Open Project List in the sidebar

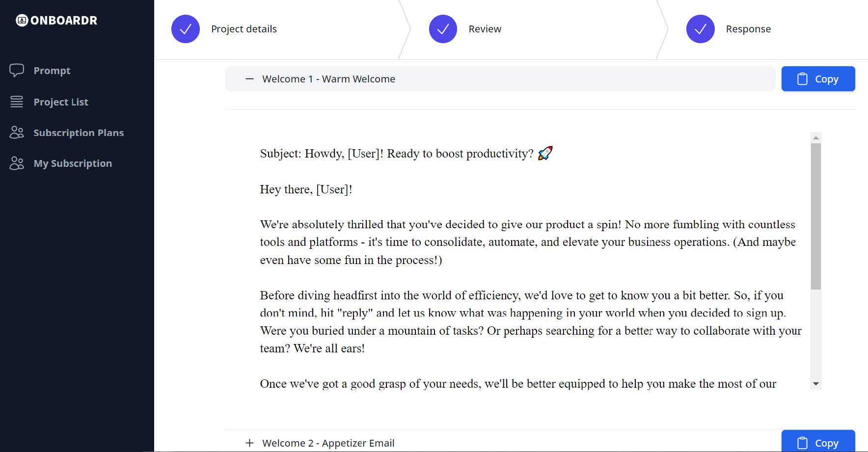[x=61, y=102]
